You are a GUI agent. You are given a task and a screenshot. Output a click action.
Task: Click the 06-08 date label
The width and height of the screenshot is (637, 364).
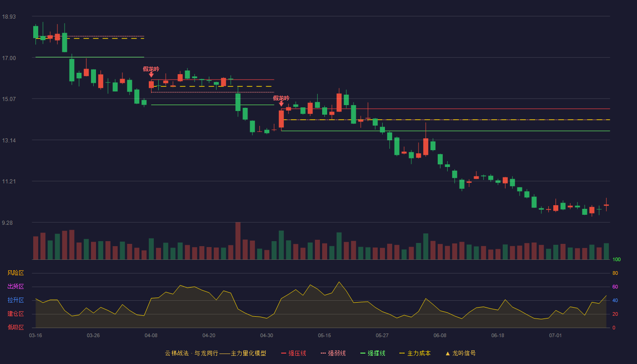440,335
